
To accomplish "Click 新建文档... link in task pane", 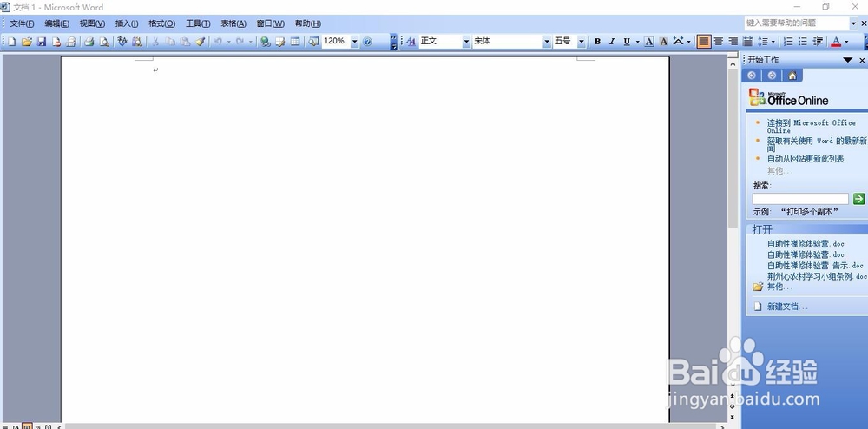I will coord(787,306).
